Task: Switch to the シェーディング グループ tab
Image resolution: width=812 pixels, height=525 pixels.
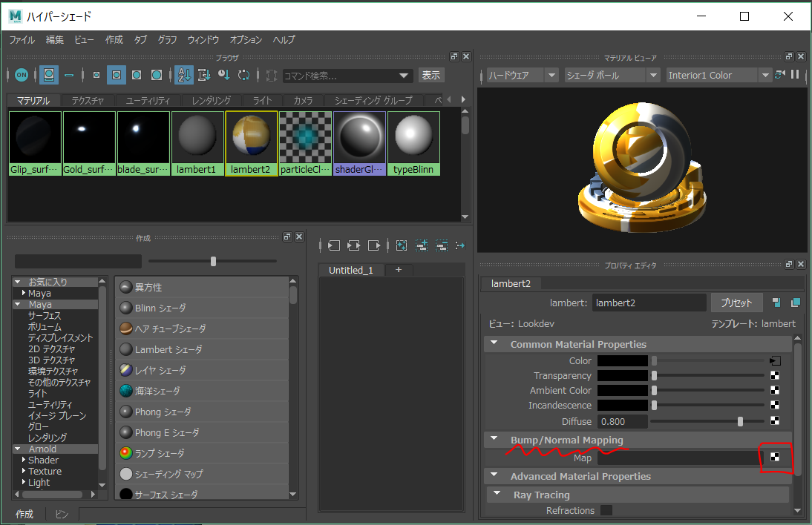Action: click(373, 100)
